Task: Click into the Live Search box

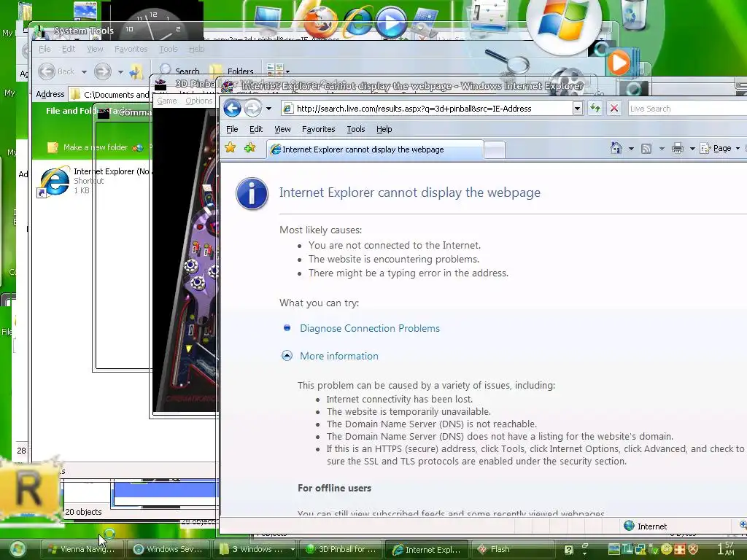Action: click(x=686, y=109)
